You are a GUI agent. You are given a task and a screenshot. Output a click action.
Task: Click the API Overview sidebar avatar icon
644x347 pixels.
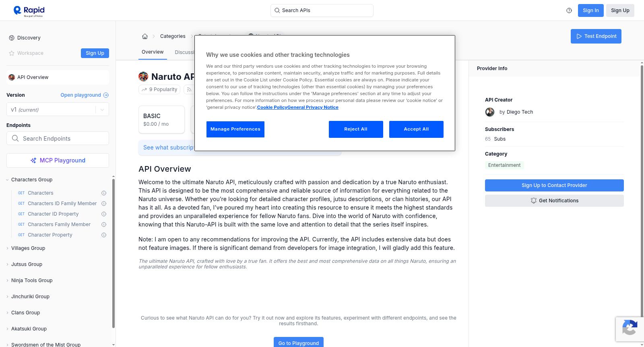[x=12, y=77]
